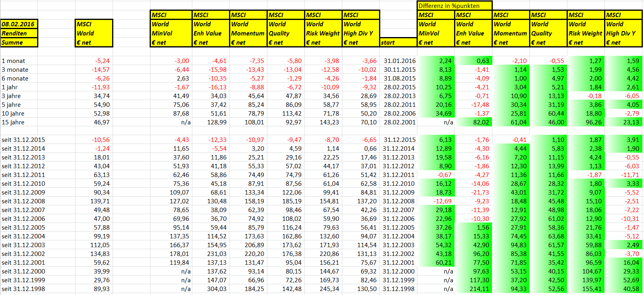The width and height of the screenshot is (644, 295).
Task: Select the 'seit 31.12.1998' row label
Action: 24,289
